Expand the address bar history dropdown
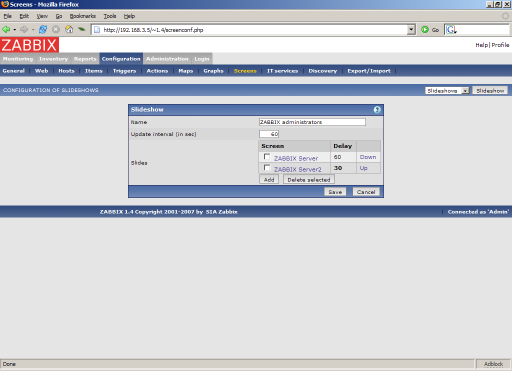Screen dimensions: 512x371 pos(411,30)
